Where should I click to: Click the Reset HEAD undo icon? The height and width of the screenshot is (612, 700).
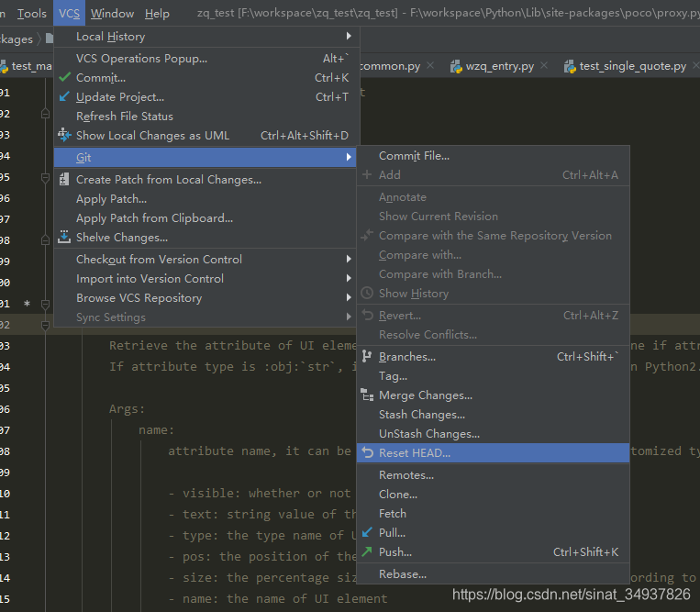pyautogui.click(x=367, y=452)
